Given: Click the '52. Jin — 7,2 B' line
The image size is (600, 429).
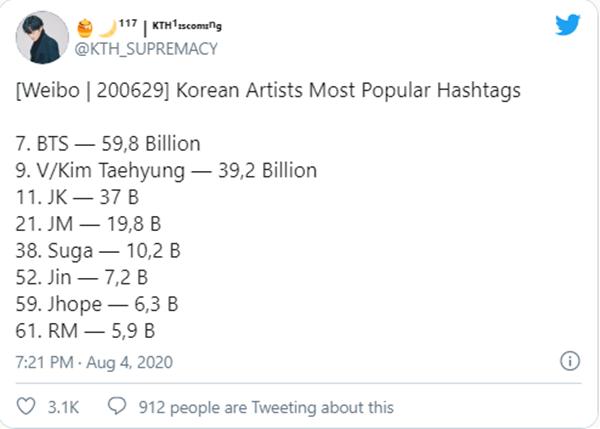Looking at the screenshot, I should point(81,276).
